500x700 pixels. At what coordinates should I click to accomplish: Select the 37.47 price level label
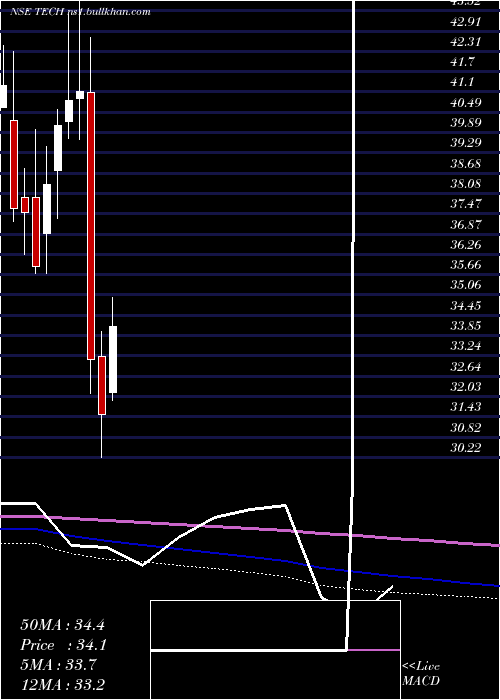[465, 204]
